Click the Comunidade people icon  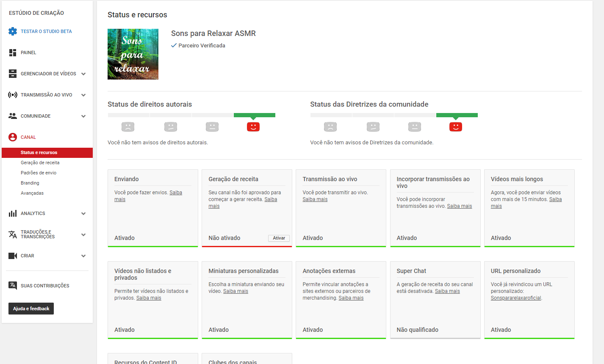13,116
